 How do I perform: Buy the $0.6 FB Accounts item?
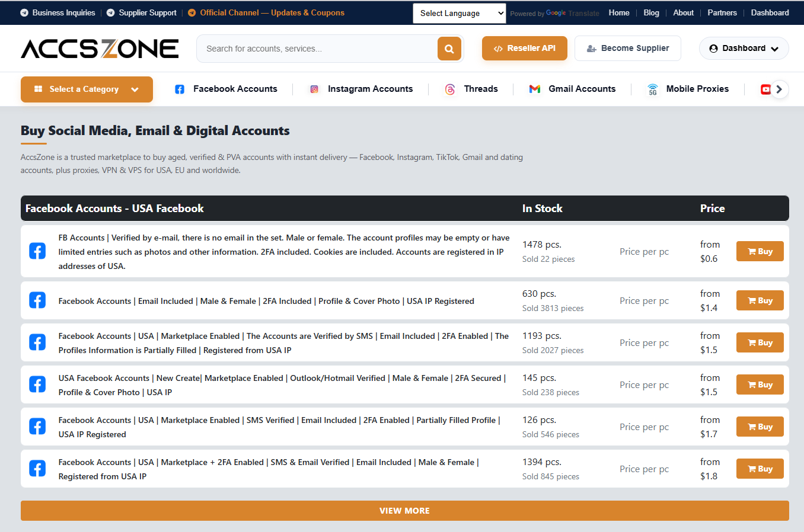click(x=760, y=251)
